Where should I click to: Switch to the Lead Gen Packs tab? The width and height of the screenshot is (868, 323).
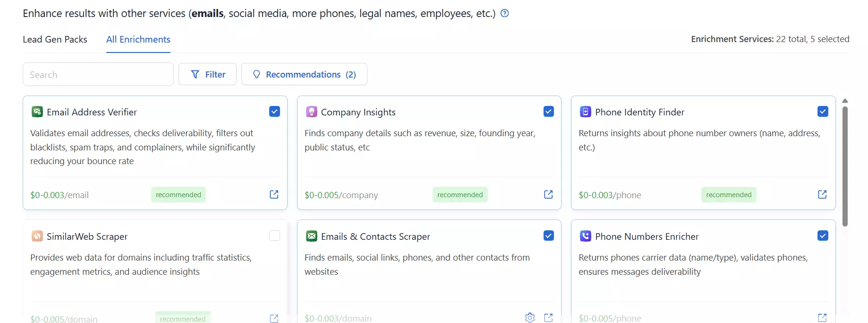[55, 39]
